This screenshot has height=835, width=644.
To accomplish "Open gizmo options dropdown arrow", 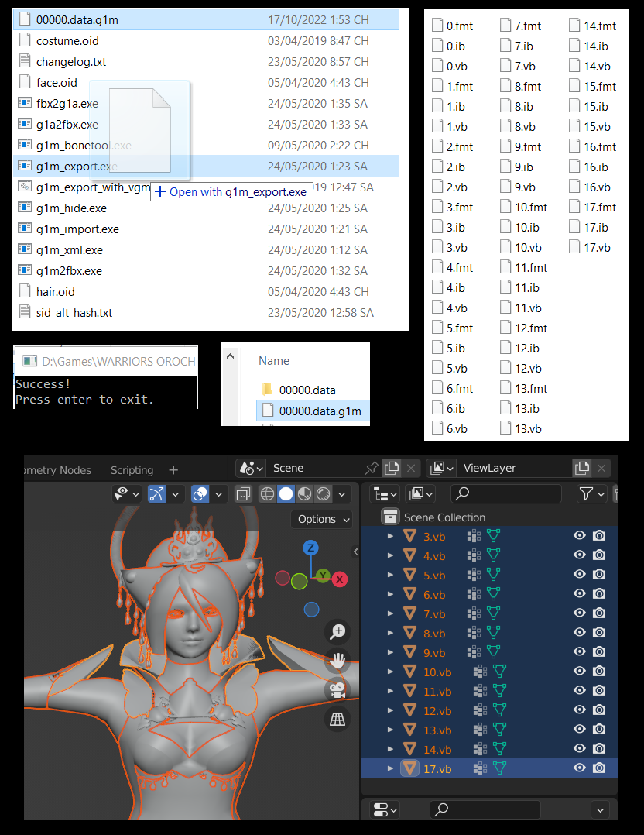I will (x=175, y=494).
